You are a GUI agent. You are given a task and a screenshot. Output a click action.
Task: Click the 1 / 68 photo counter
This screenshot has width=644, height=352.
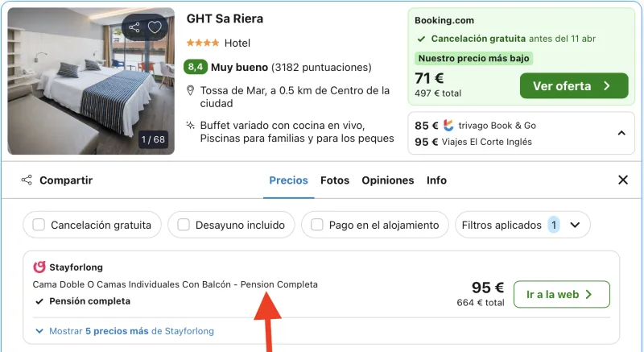click(153, 139)
